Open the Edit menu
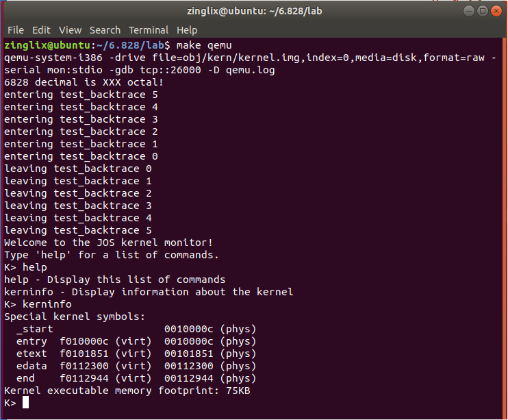This screenshot has width=508, height=420. point(41,30)
